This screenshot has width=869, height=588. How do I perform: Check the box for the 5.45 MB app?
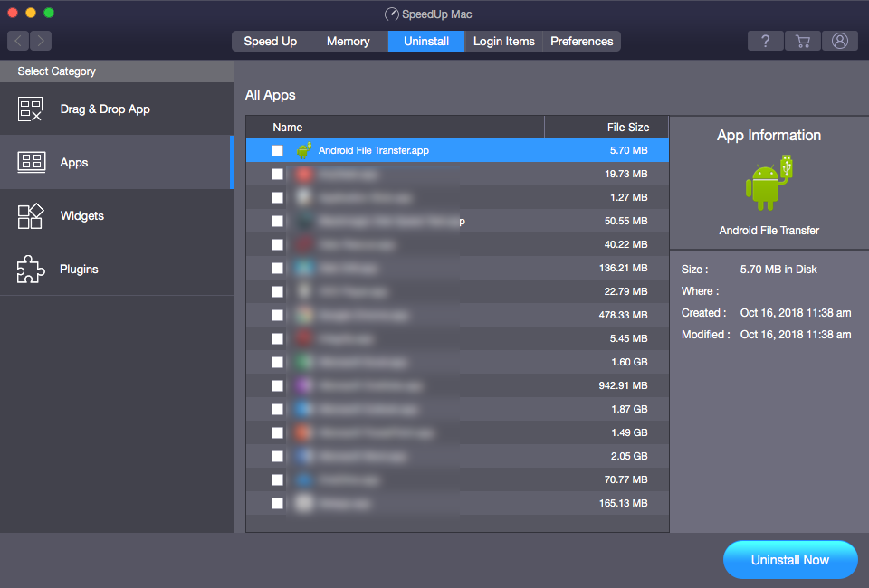(x=277, y=339)
